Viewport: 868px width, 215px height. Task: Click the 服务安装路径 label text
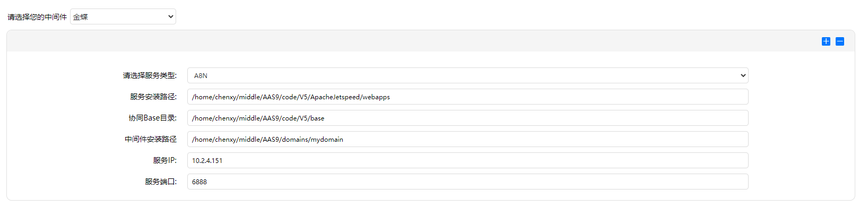(153, 97)
